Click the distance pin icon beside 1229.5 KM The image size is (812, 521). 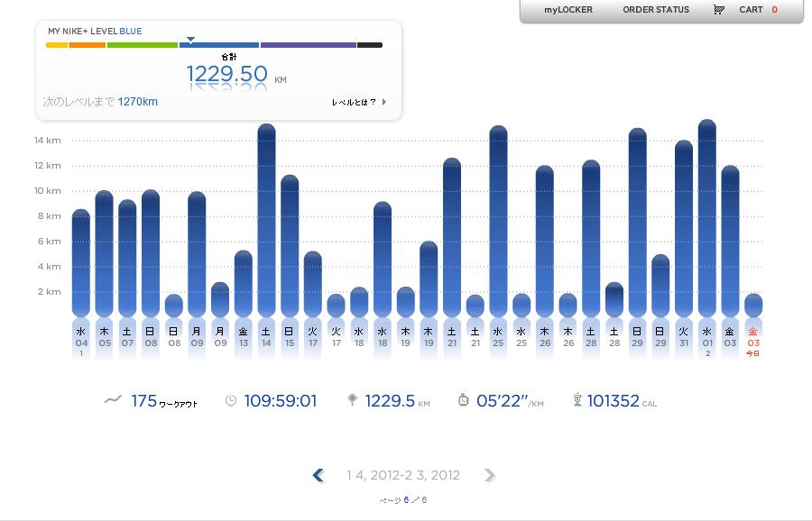click(x=352, y=399)
